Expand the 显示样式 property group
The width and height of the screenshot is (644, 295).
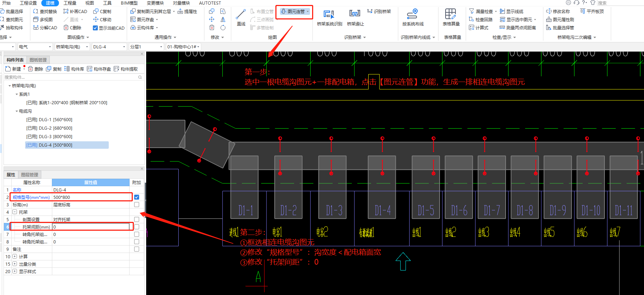point(14,271)
